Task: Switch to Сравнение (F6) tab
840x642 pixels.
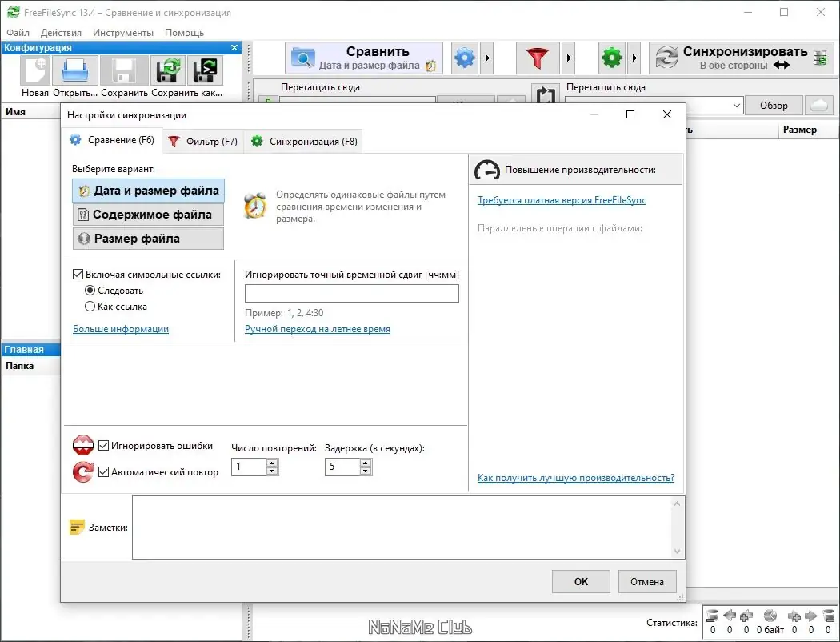Action: [x=113, y=140]
